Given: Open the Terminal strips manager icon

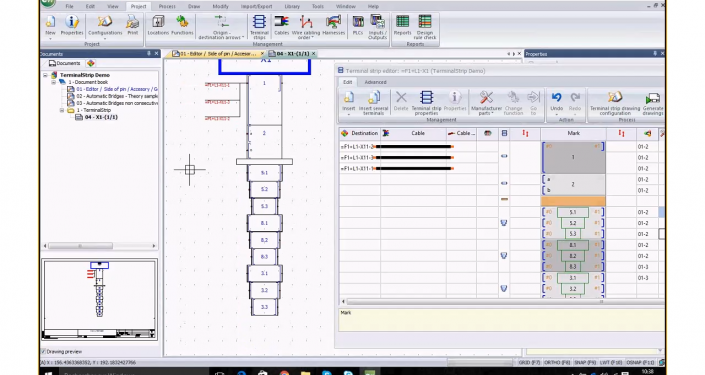Looking at the screenshot, I should point(259,27).
